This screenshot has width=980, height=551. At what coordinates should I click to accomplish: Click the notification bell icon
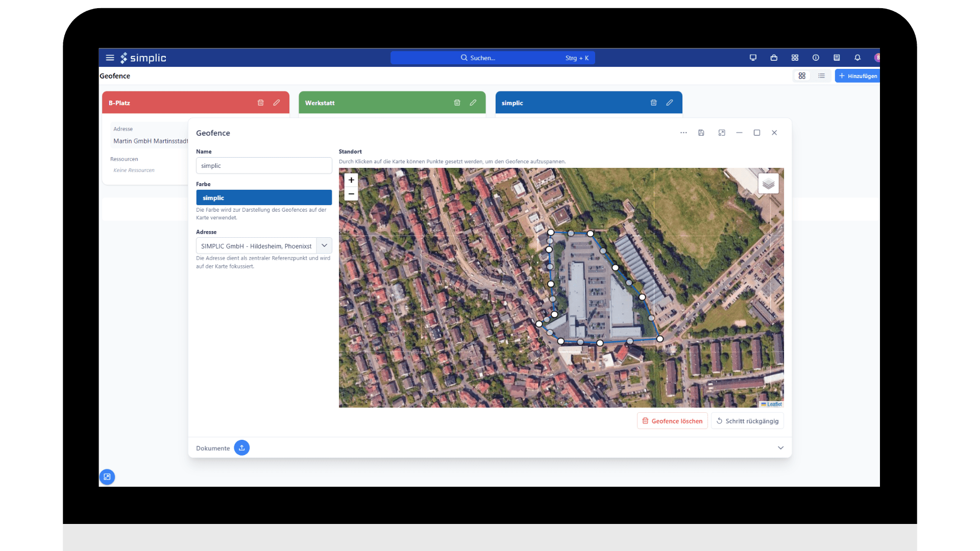coord(857,58)
